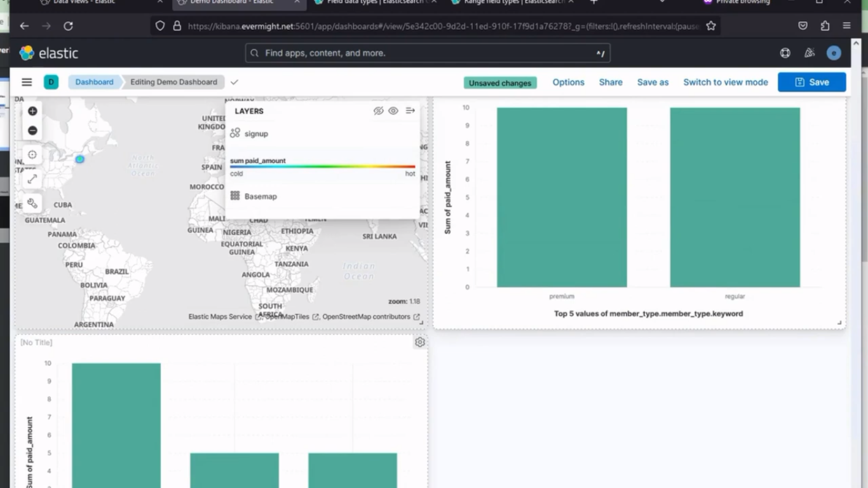Click the green D space avatar

pyautogui.click(x=51, y=82)
